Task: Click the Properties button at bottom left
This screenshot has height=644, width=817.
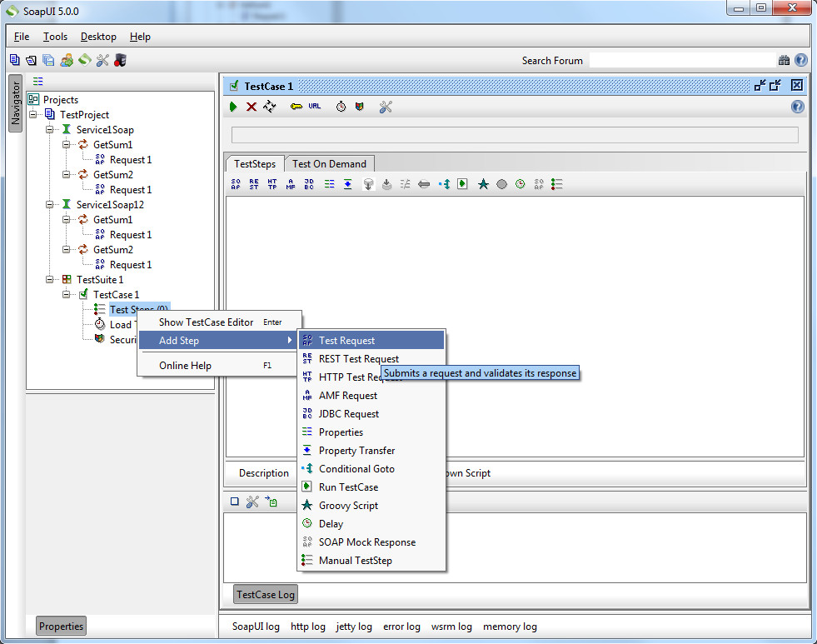Action: pyautogui.click(x=61, y=627)
